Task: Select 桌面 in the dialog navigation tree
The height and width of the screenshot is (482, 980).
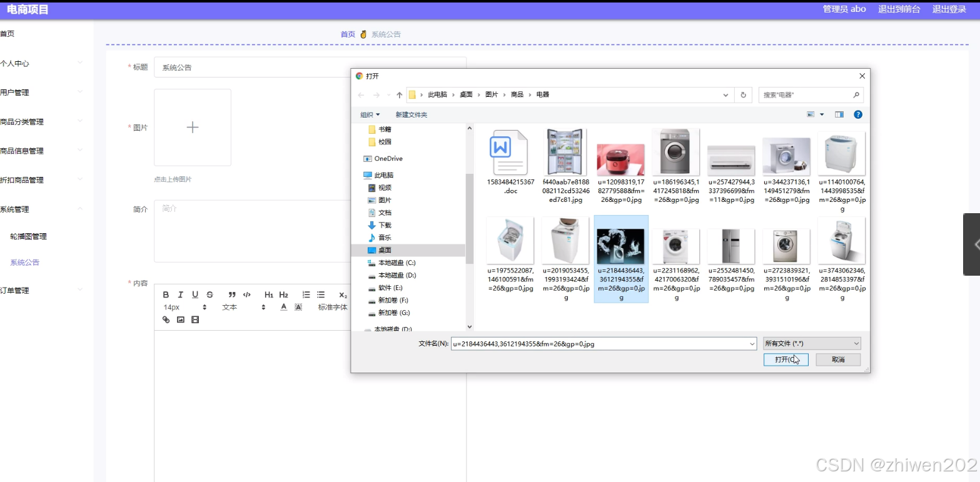Action: 385,250
